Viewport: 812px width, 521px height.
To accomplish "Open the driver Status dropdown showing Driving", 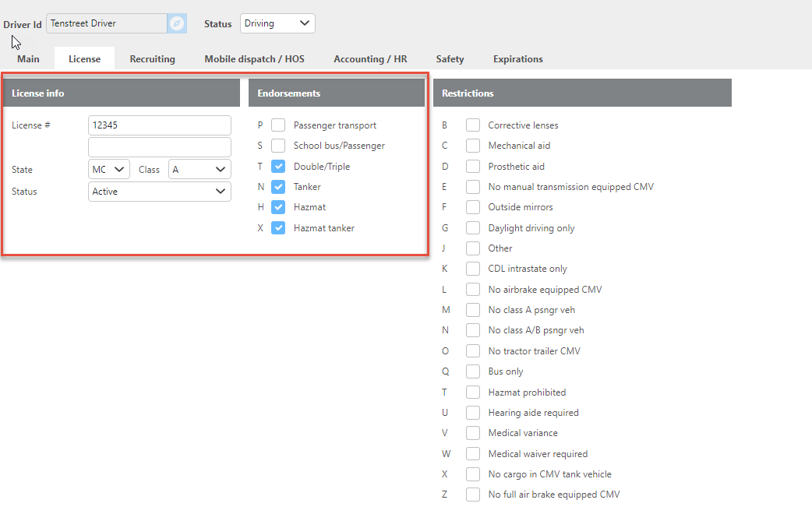I will click(277, 23).
